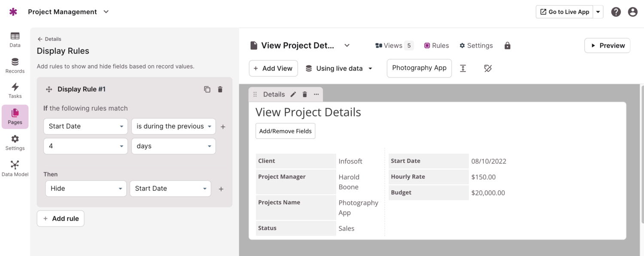Open the user account profile icon
The width and height of the screenshot is (644, 256).
(632, 12)
